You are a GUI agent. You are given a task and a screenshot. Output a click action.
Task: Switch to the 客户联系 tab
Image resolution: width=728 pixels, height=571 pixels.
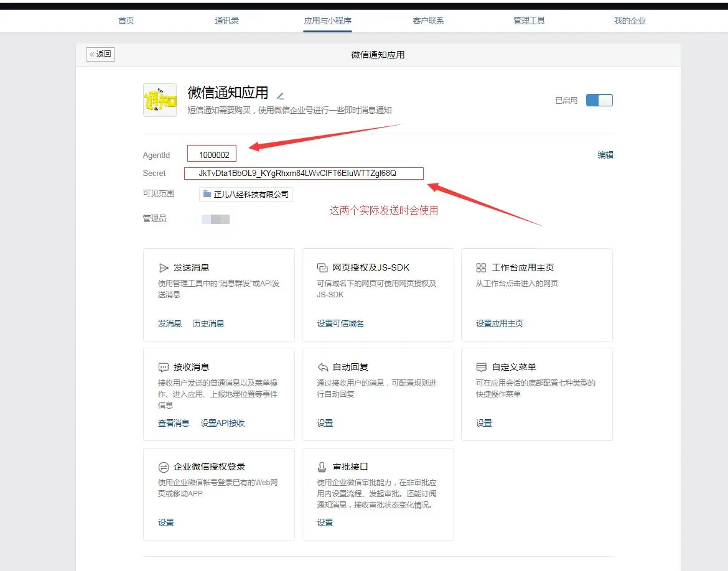click(428, 21)
